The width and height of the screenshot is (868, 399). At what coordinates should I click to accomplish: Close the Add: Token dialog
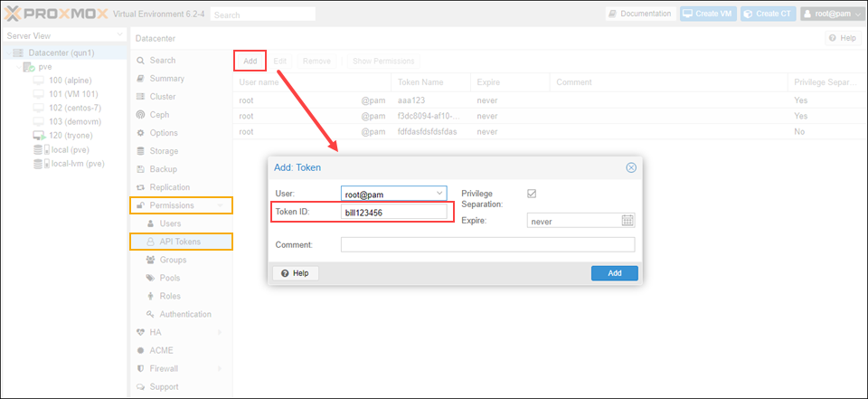click(x=631, y=167)
